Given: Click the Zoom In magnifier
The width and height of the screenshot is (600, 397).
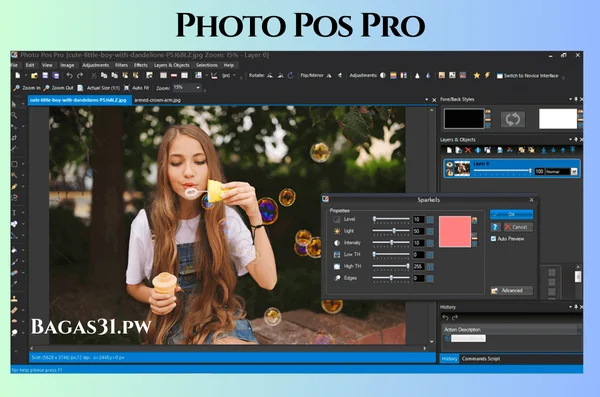Looking at the screenshot, I should pyautogui.click(x=17, y=88).
